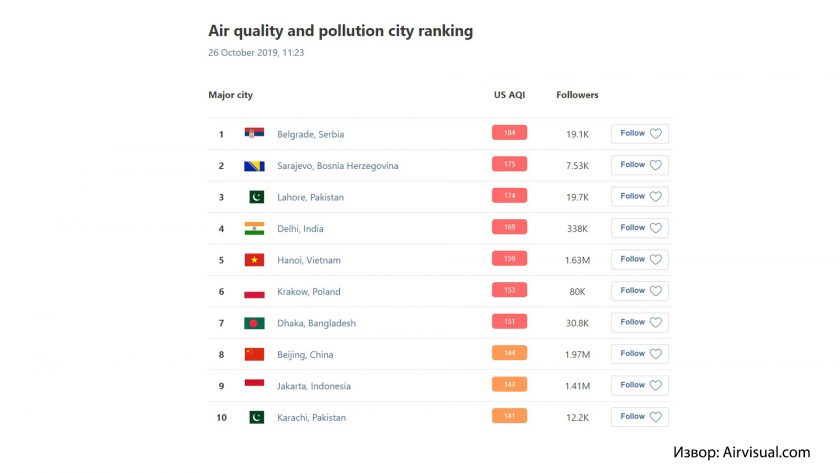
Task: Click the Serbia flag icon
Action: coord(254,133)
